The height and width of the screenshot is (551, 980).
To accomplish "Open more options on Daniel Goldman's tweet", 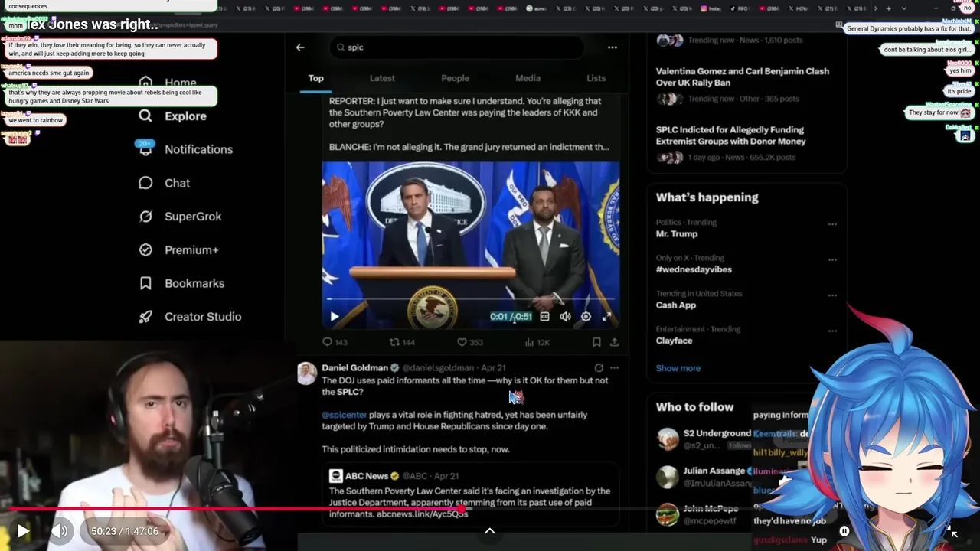I will [x=614, y=368].
